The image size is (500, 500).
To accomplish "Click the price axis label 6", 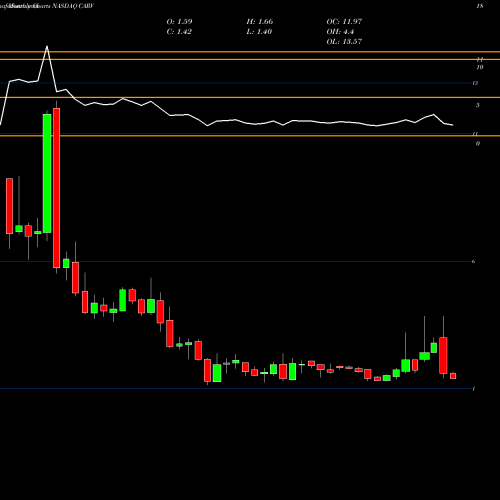I will (x=473, y=261).
